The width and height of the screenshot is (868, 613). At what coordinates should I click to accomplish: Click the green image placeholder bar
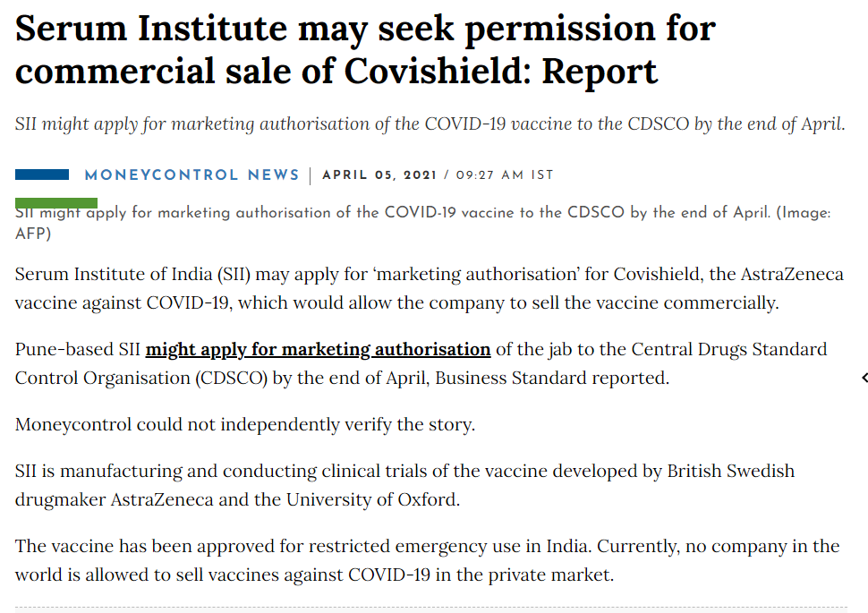pos(56,203)
